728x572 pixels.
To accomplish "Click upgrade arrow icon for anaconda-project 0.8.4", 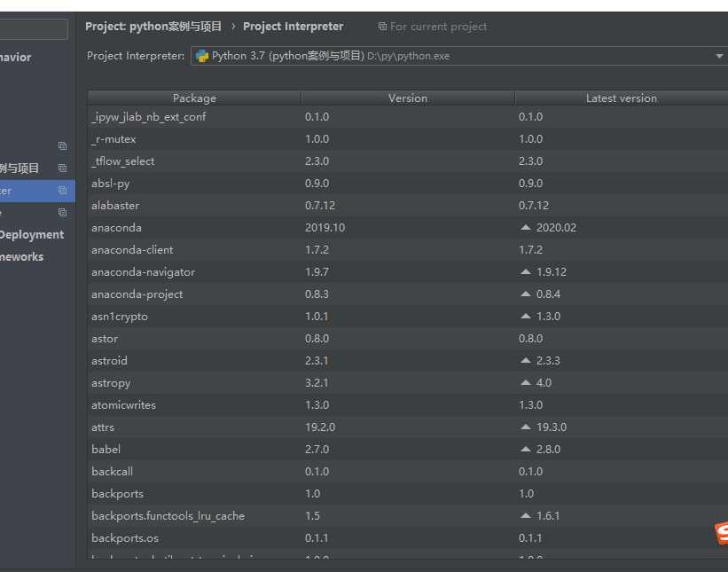I will point(526,294).
